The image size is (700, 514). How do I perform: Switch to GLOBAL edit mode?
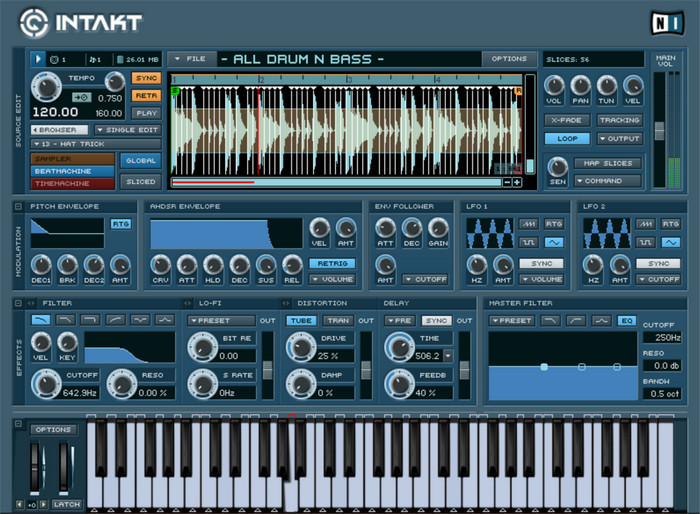click(141, 160)
